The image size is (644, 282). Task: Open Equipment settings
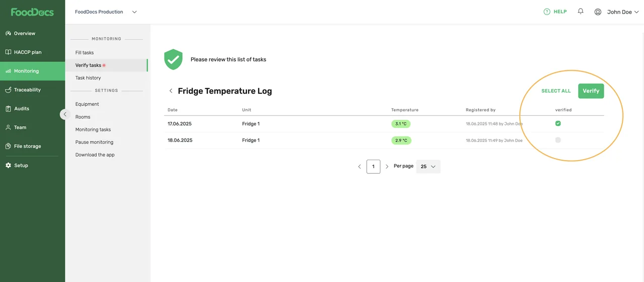point(87,104)
